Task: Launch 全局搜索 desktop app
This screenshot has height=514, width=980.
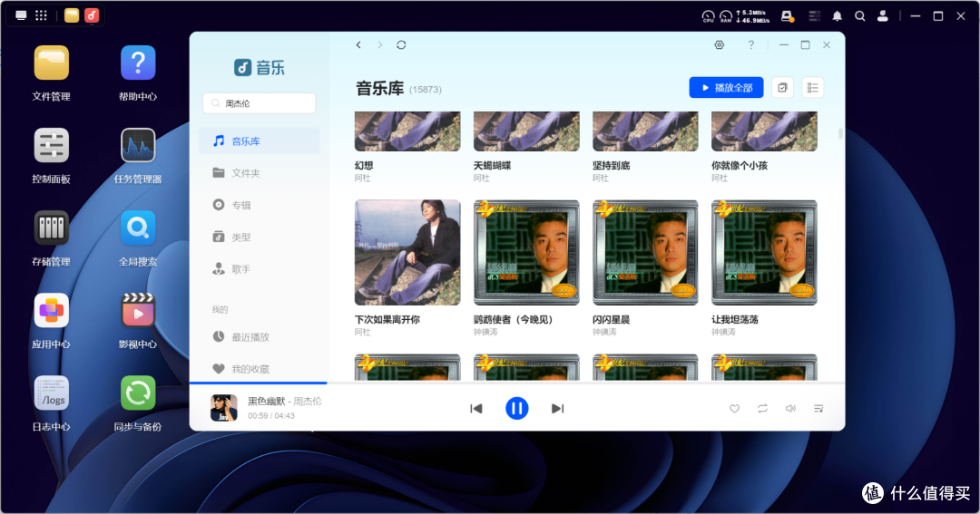Action: coord(138,228)
